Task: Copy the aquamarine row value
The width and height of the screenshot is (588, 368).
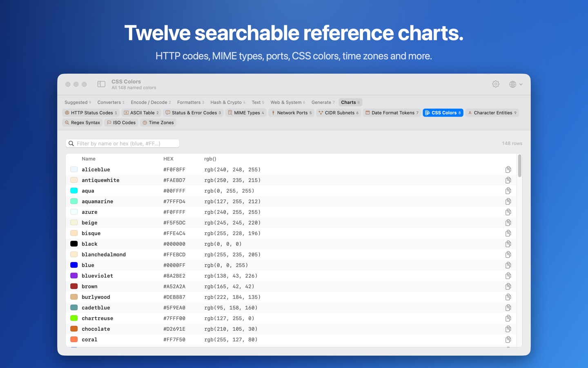Action: pyautogui.click(x=508, y=202)
